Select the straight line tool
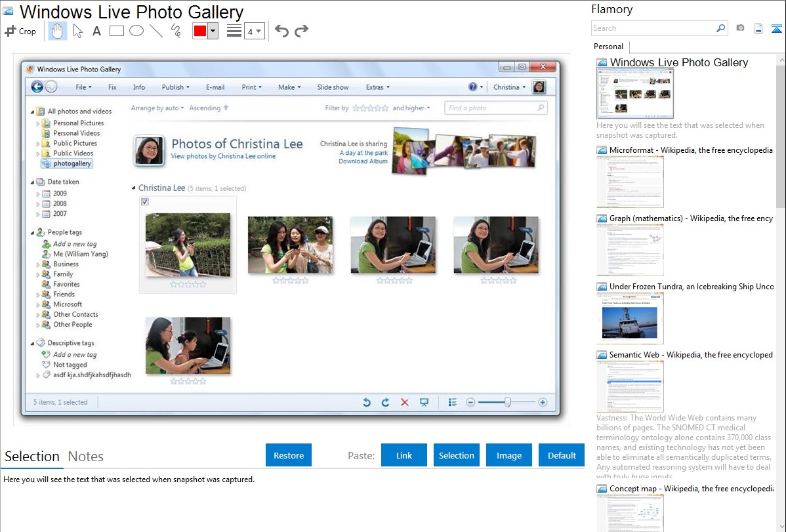Viewport: 786px width, 532px height. click(156, 31)
